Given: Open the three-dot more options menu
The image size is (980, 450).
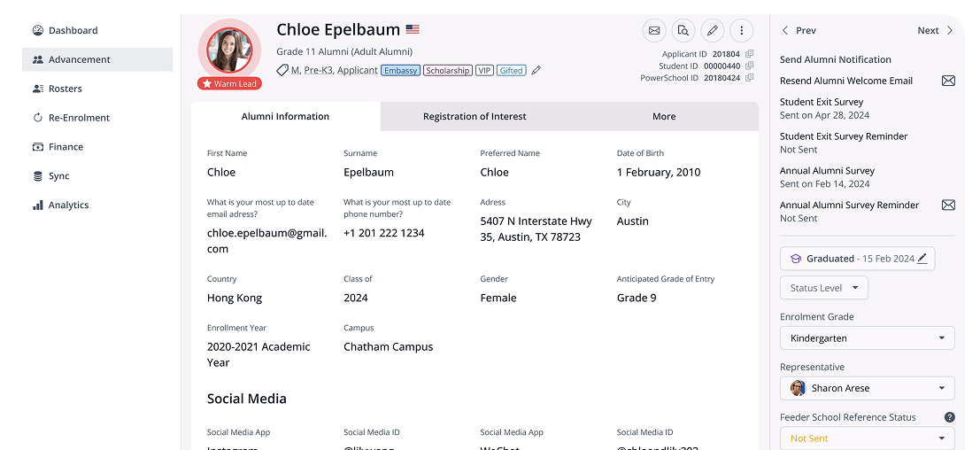Looking at the screenshot, I should tap(741, 30).
